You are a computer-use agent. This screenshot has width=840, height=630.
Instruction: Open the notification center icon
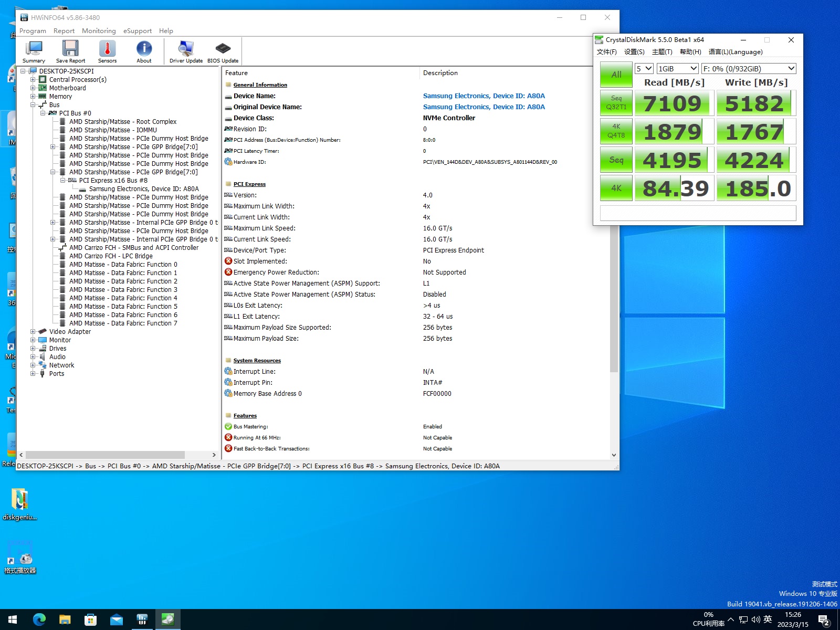[x=824, y=620]
